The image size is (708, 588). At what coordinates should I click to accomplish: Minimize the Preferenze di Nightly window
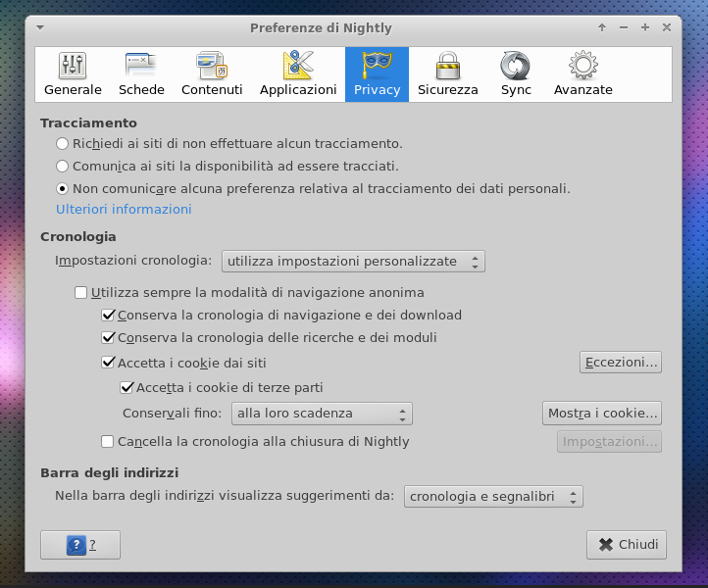(x=624, y=27)
